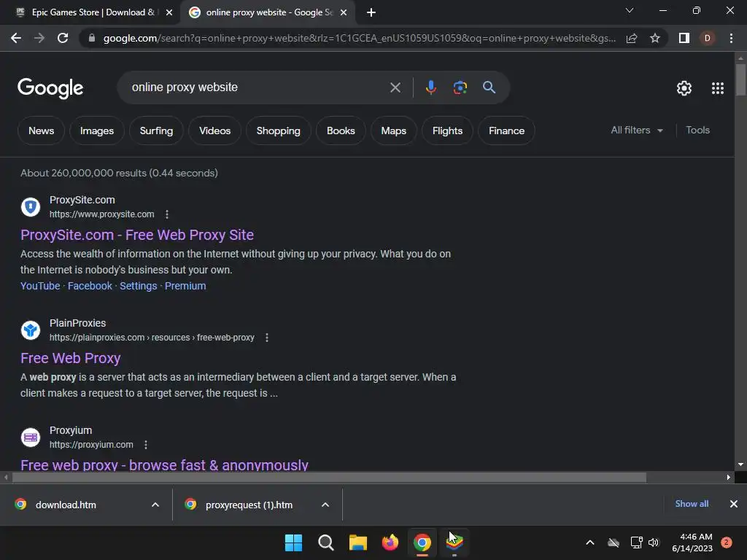
Task: Expand download.htm options chevron
Action: click(155, 505)
